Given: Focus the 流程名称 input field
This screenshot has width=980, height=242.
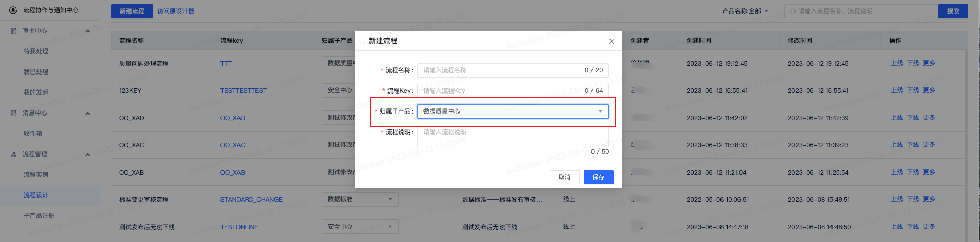Looking at the screenshot, I should point(513,70).
